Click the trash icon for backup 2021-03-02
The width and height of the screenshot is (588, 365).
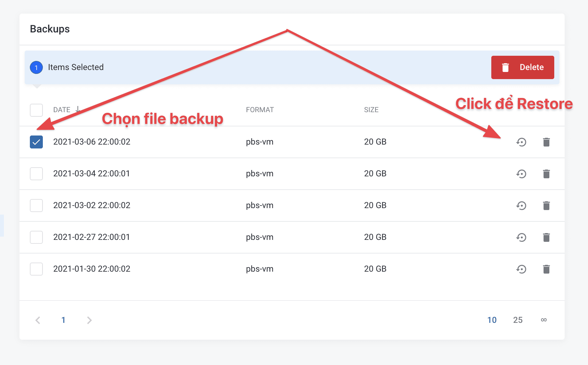(x=546, y=206)
